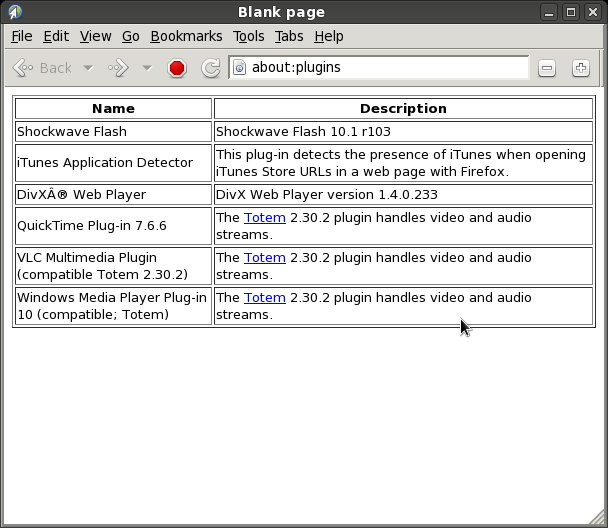Viewport: 608px width, 528px height.
Task: Follow the Totem link in VLC row
Action: point(265,258)
